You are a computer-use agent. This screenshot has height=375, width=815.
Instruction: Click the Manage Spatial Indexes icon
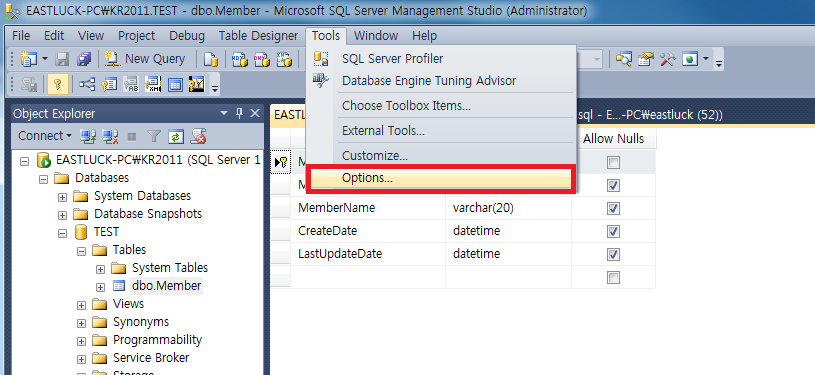click(197, 84)
